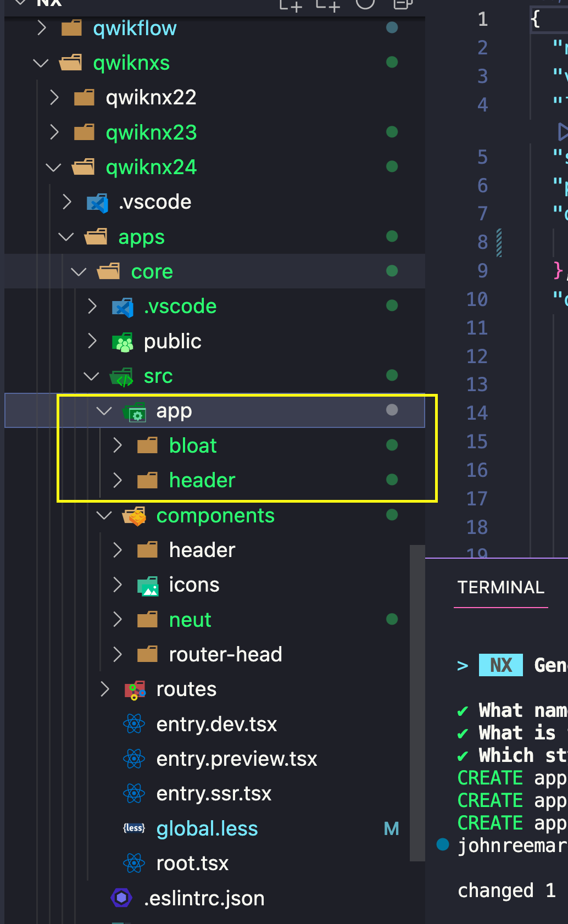The width and height of the screenshot is (568, 924).
Task: Expand the qwiknx23 folder chevron
Action: click(54, 132)
